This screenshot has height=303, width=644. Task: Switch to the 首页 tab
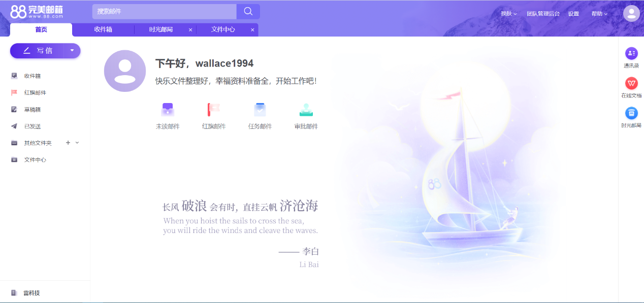(41, 29)
